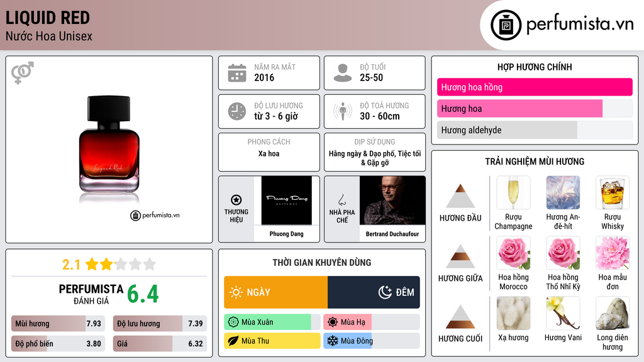Click the perfumista.vn site name in header

(580, 25)
